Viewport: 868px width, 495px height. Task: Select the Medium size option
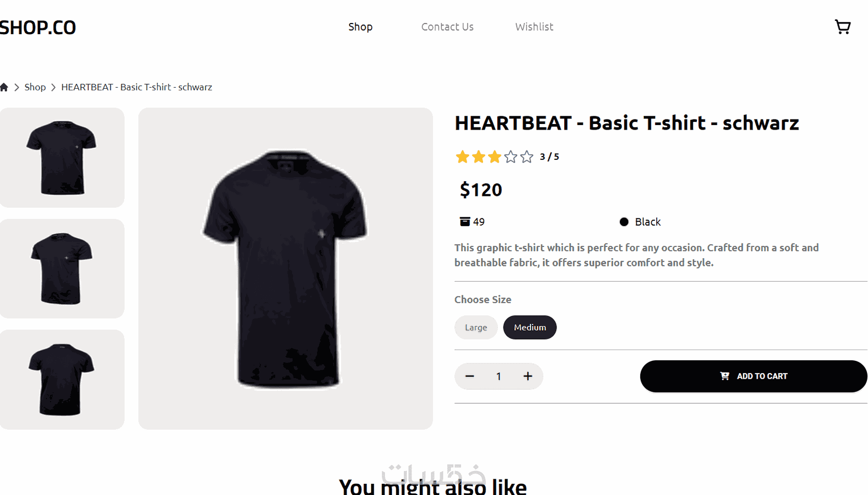529,327
